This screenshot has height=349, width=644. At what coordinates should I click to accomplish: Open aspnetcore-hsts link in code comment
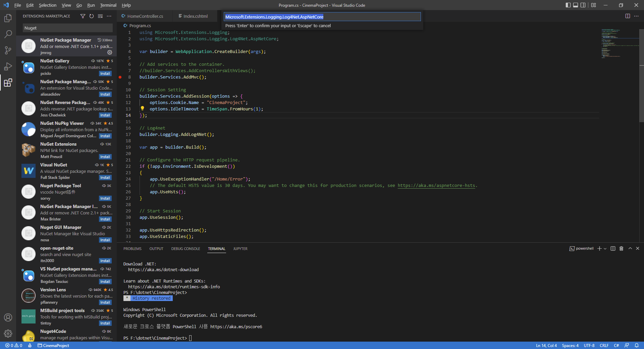coord(436,186)
